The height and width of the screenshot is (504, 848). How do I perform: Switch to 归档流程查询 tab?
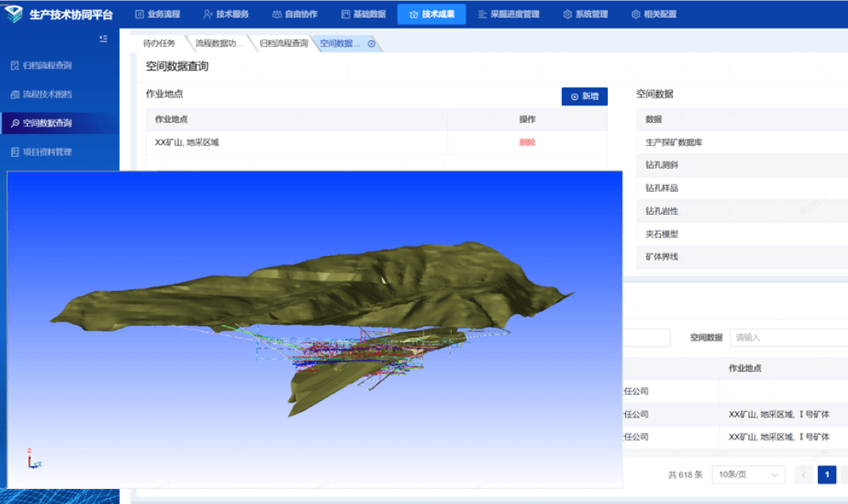(284, 44)
